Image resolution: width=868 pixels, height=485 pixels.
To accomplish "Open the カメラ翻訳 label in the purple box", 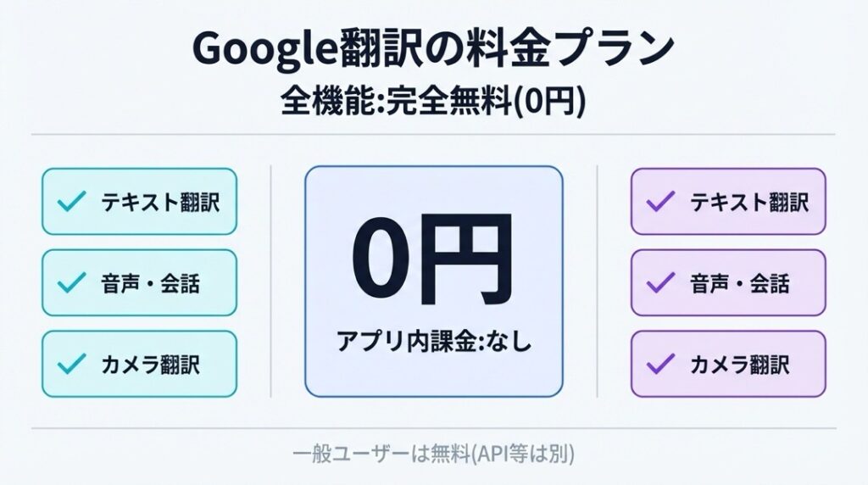I will pyautogui.click(x=742, y=364).
